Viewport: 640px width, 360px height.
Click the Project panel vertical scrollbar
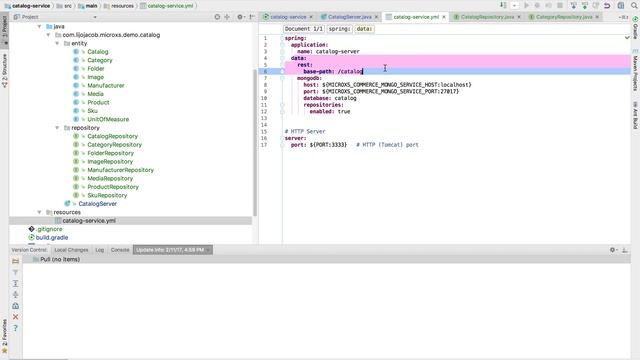[255, 143]
